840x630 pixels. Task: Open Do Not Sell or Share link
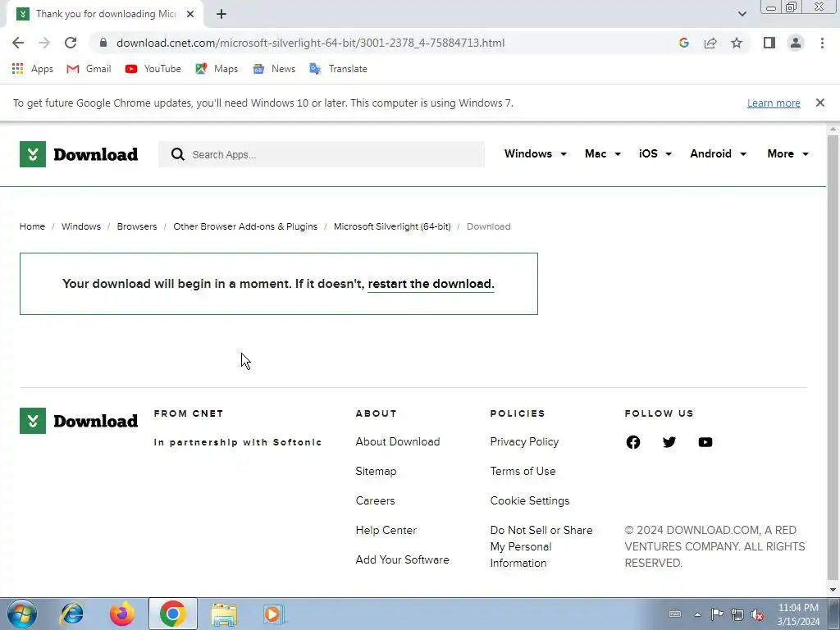pyautogui.click(x=541, y=546)
